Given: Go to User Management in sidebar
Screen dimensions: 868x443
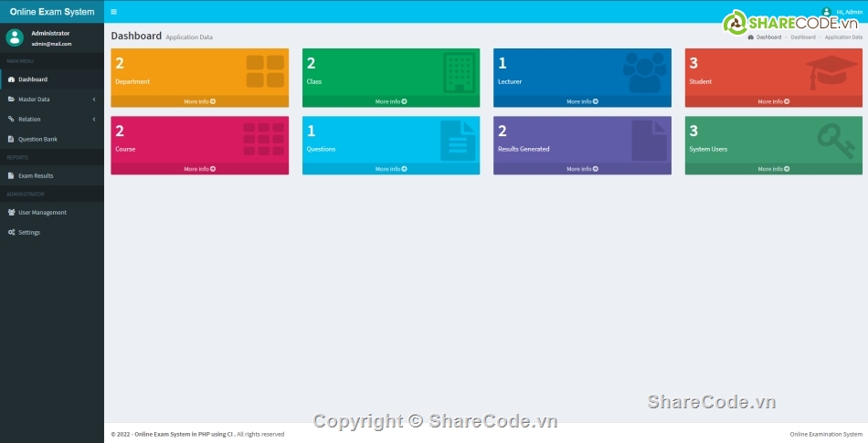Looking at the screenshot, I should (x=42, y=212).
